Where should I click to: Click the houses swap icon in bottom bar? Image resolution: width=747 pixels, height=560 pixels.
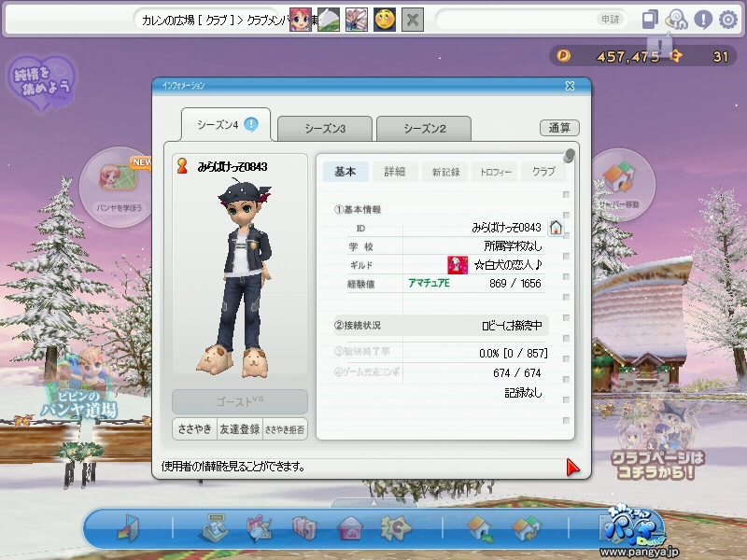(x=526, y=528)
